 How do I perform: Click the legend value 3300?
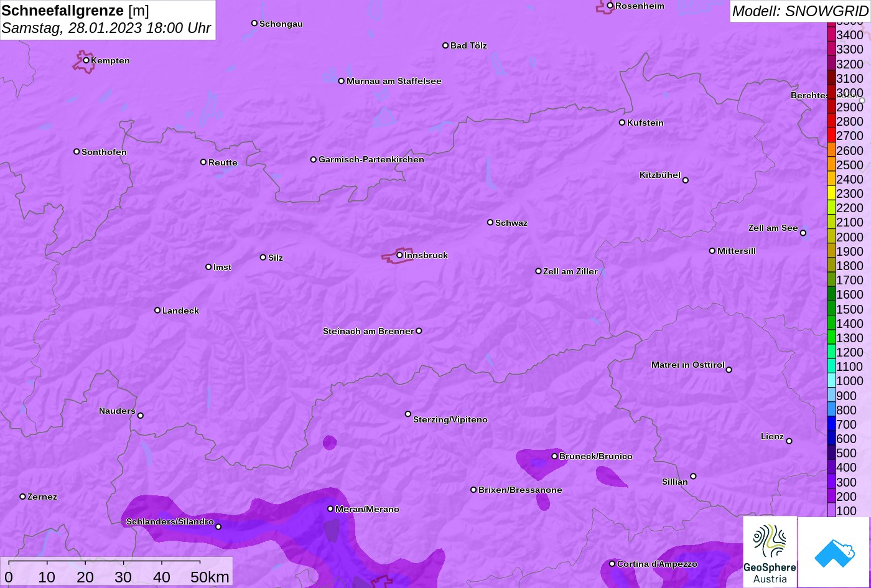(x=850, y=49)
